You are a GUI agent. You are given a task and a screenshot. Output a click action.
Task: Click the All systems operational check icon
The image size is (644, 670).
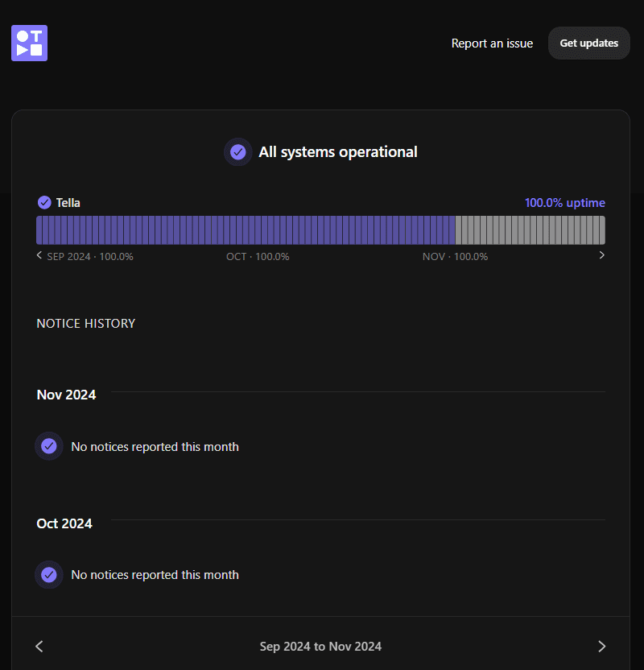coord(237,151)
